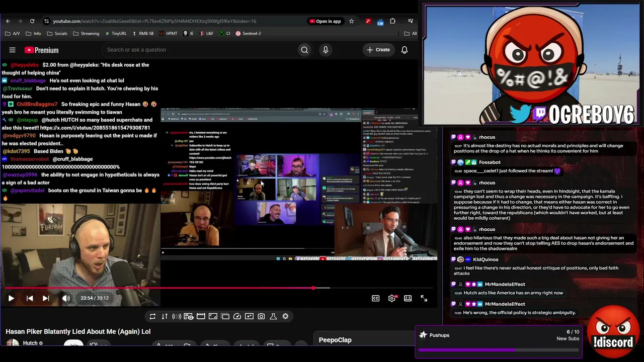Open YouTube notifications bell

click(405, 50)
